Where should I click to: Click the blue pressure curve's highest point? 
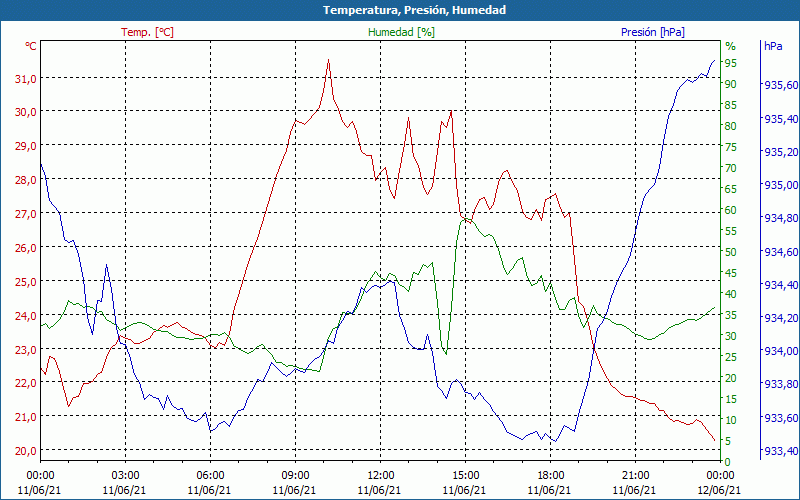pyautogui.click(x=714, y=60)
